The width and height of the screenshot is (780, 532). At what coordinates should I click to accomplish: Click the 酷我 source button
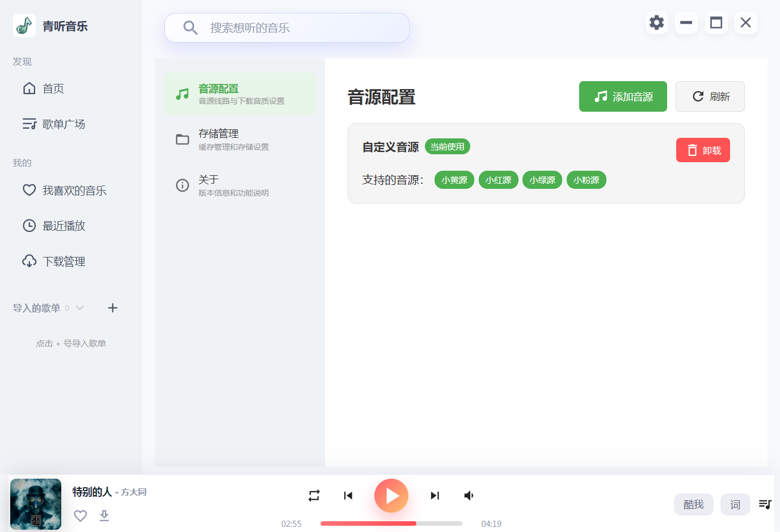point(694,504)
